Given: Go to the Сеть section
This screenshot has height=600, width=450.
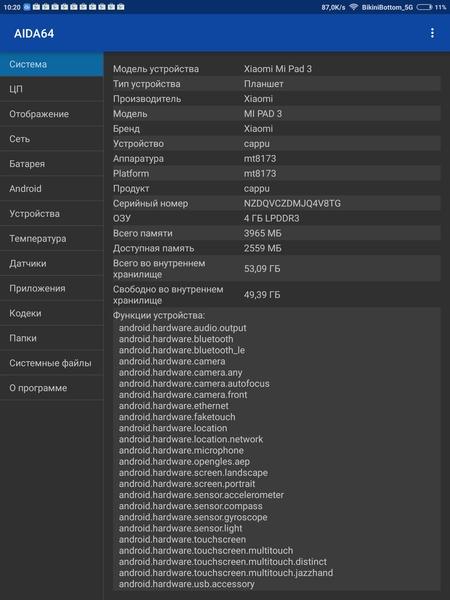Looking at the screenshot, I should click(x=52, y=139).
